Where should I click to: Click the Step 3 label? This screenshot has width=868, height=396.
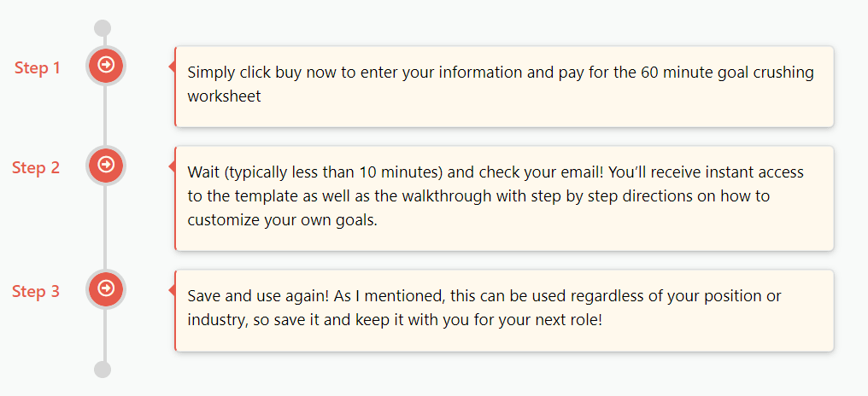click(x=36, y=292)
